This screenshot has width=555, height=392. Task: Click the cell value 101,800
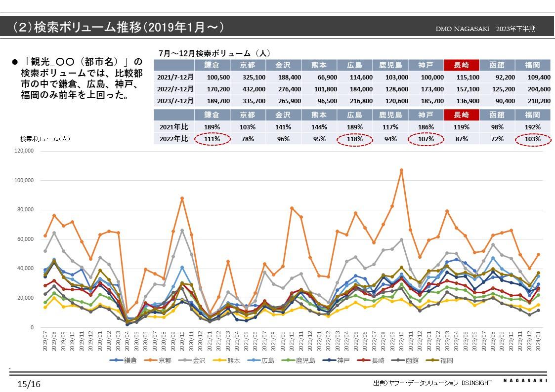click(x=325, y=89)
